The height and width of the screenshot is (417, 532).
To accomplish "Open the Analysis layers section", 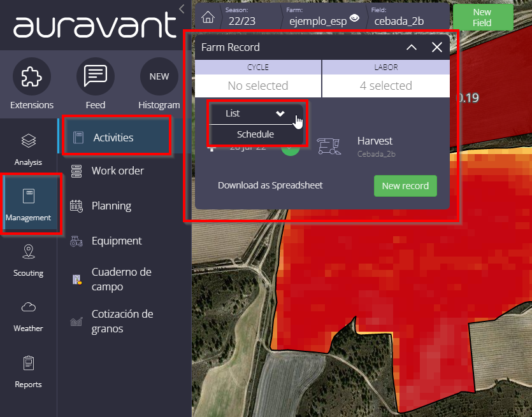I will [x=29, y=150].
